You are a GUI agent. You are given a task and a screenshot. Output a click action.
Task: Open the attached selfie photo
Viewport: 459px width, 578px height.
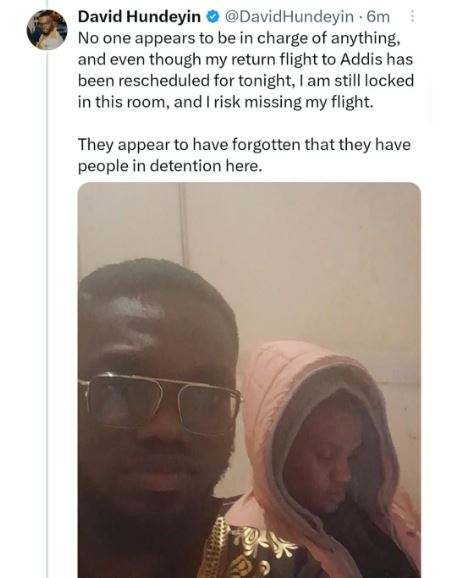tap(249, 380)
